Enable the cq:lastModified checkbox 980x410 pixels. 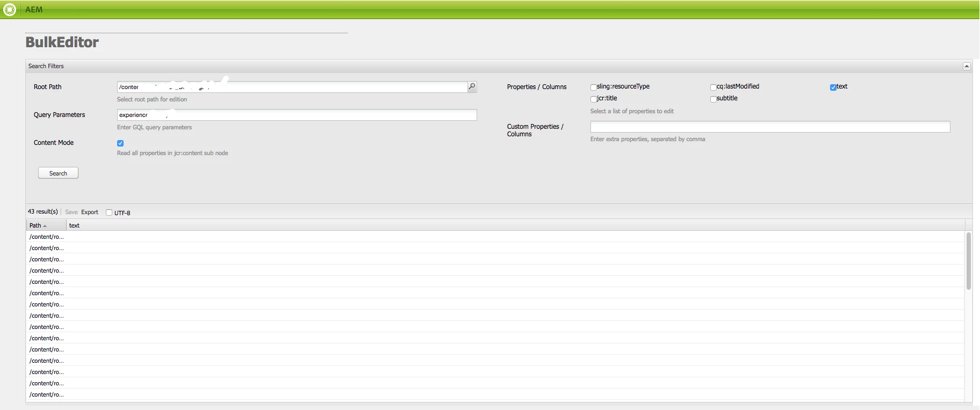pos(713,87)
